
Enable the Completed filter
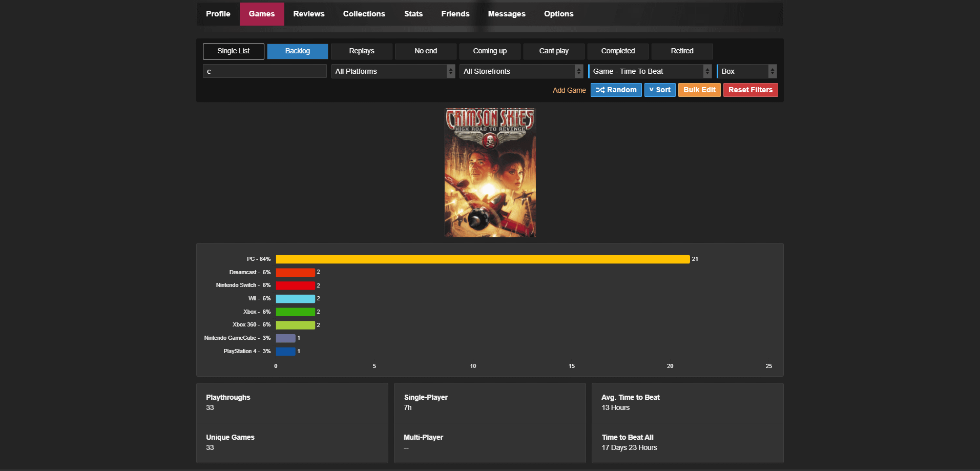(x=617, y=51)
